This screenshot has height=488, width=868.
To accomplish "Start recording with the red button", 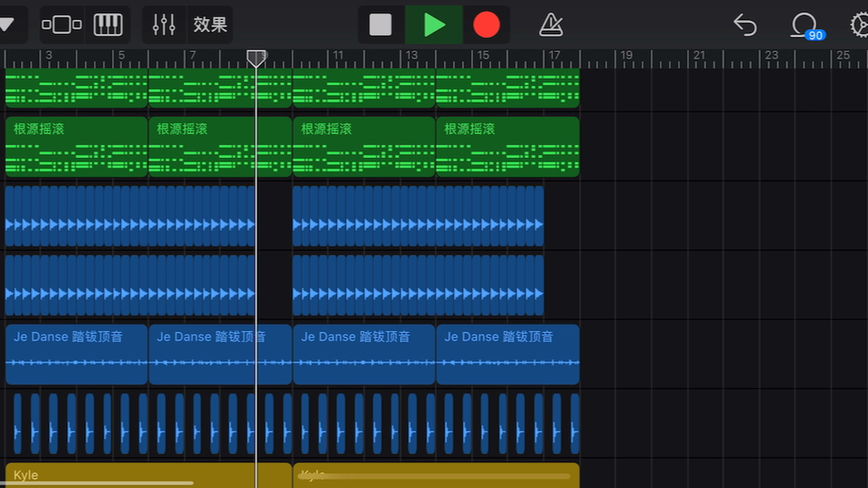I will 486,25.
